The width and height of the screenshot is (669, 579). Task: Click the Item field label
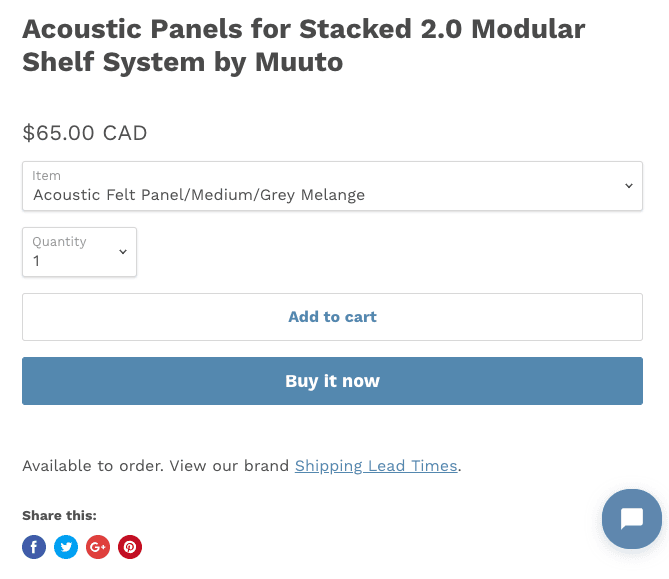[46, 176]
